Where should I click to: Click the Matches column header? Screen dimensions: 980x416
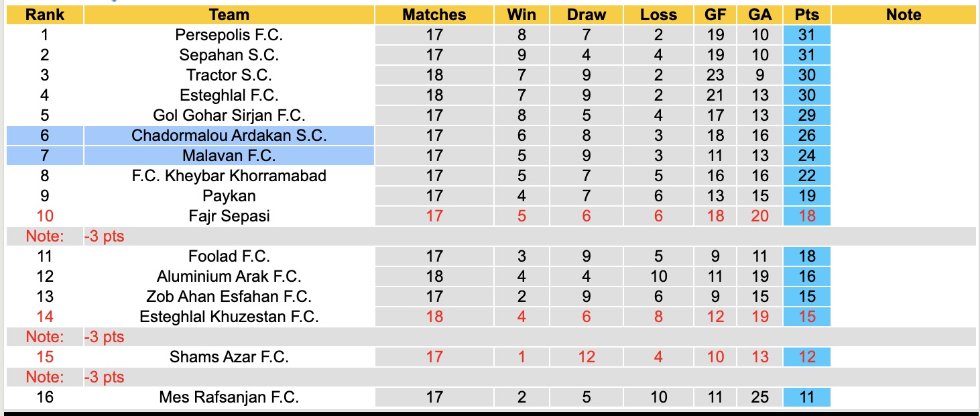(434, 15)
